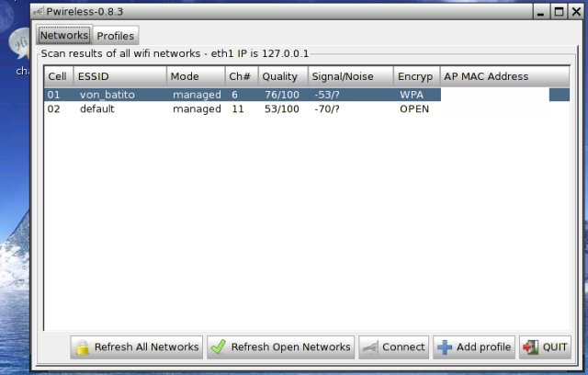Click the OPEN encryption cell
Image resolution: width=588 pixels, height=375 pixels.
(x=414, y=108)
